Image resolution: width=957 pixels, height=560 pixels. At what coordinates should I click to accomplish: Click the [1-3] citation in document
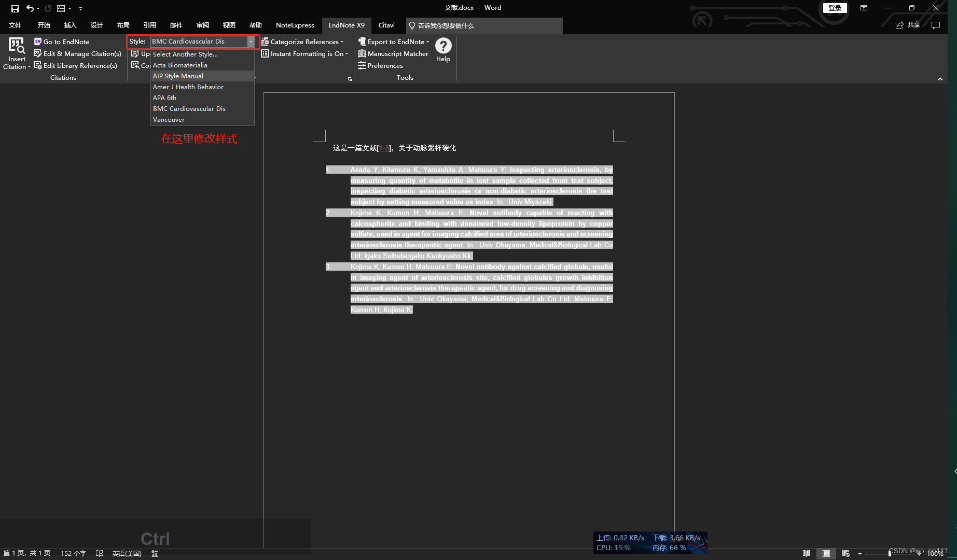coord(384,148)
